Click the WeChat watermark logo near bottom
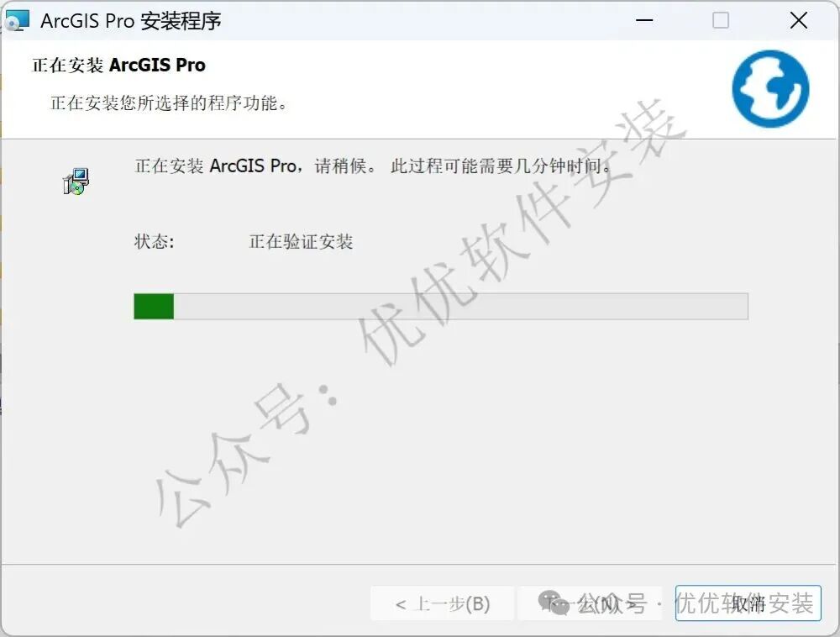 [554, 603]
